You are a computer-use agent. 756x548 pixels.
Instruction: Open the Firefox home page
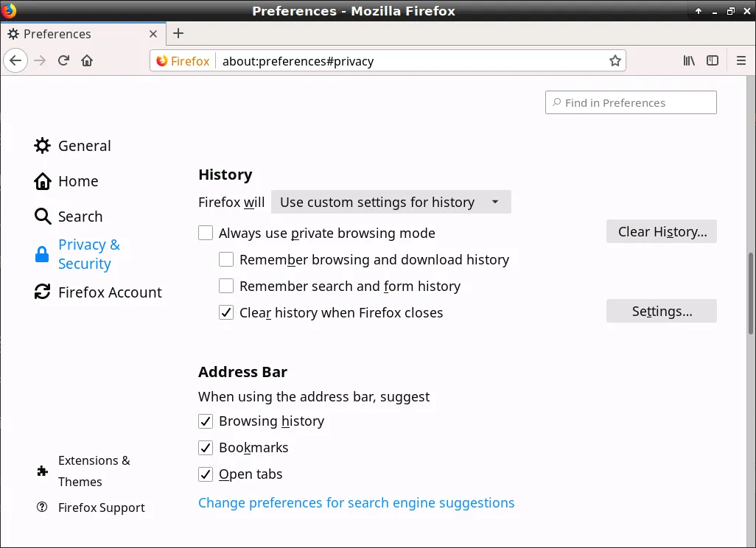[87, 60]
